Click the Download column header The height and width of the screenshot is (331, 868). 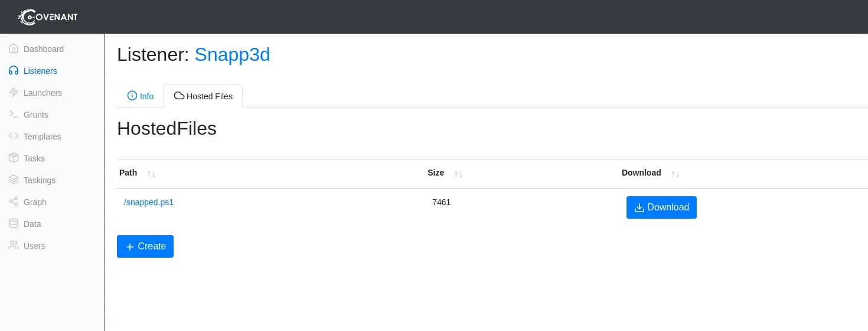(x=641, y=173)
